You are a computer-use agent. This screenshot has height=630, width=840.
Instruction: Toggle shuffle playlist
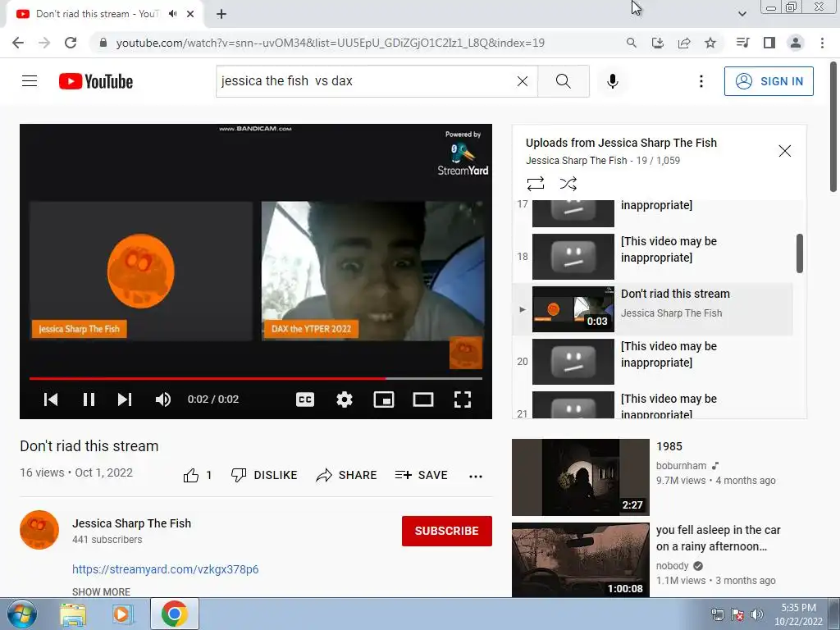[568, 184]
